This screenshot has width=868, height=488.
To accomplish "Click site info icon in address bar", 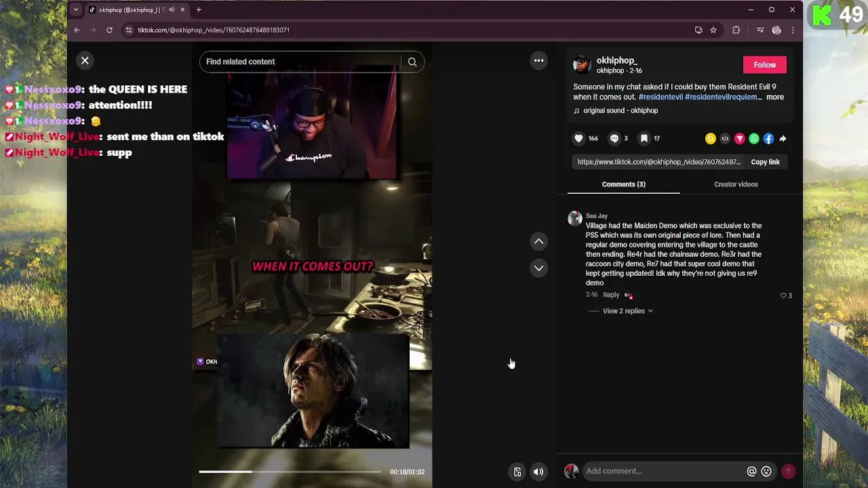I will pos(128,30).
